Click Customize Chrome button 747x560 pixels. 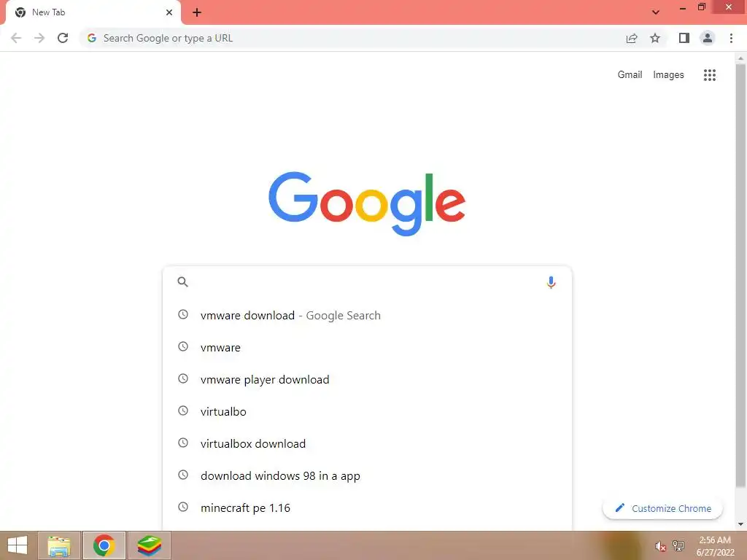(662, 508)
